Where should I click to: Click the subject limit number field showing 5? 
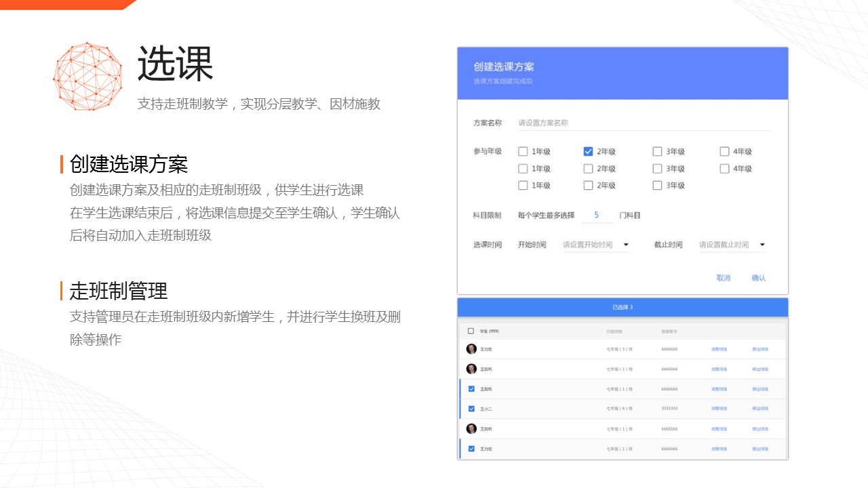pyautogui.click(x=597, y=216)
